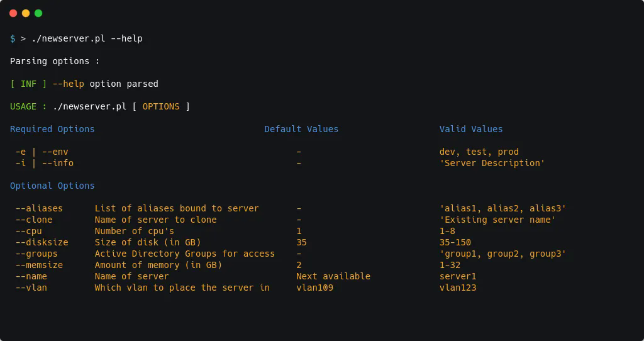
Task: Click the 'Server Description' valid value
Action: point(492,163)
